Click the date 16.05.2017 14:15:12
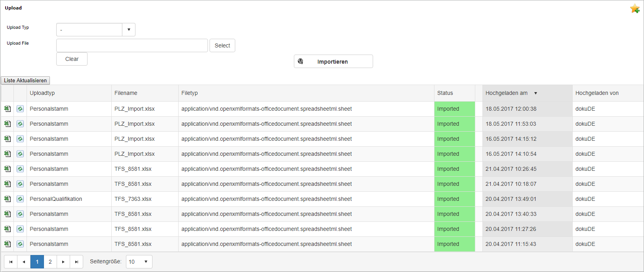Image resolution: width=644 pixels, height=272 pixels. coord(511,139)
